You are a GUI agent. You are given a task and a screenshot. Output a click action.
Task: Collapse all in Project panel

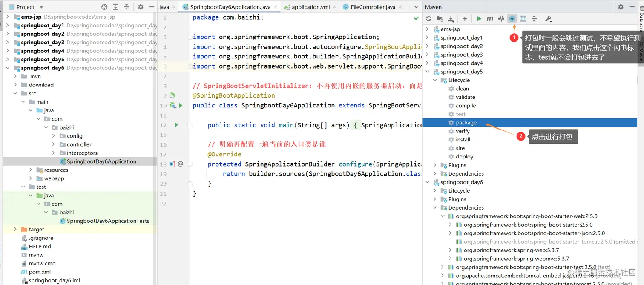click(x=126, y=7)
